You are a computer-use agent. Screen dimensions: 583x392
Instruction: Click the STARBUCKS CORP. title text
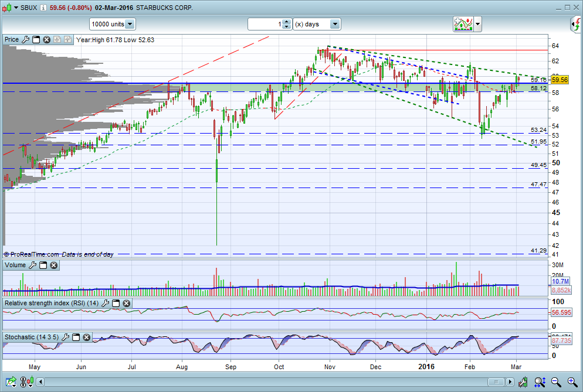[x=164, y=8]
